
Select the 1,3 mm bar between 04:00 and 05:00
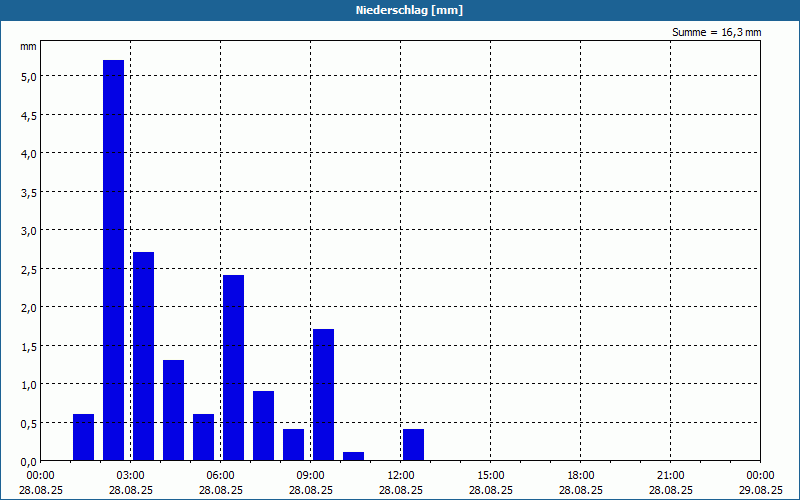(173, 410)
